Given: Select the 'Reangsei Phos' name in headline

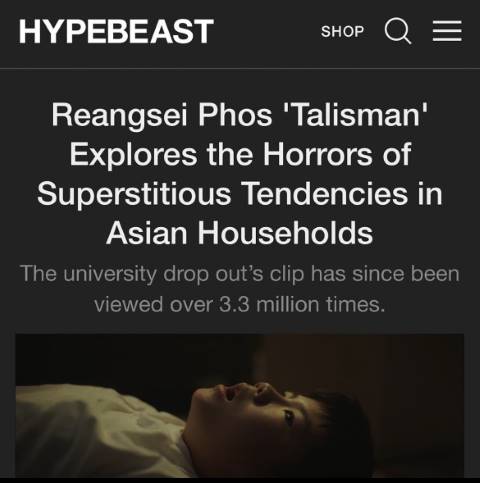Looking at the screenshot, I should tap(162, 115).
